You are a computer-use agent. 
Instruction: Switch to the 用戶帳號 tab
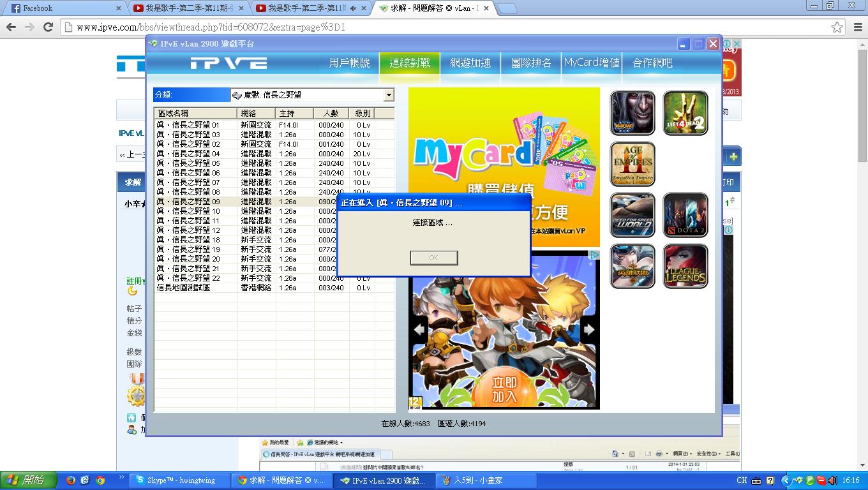[349, 63]
